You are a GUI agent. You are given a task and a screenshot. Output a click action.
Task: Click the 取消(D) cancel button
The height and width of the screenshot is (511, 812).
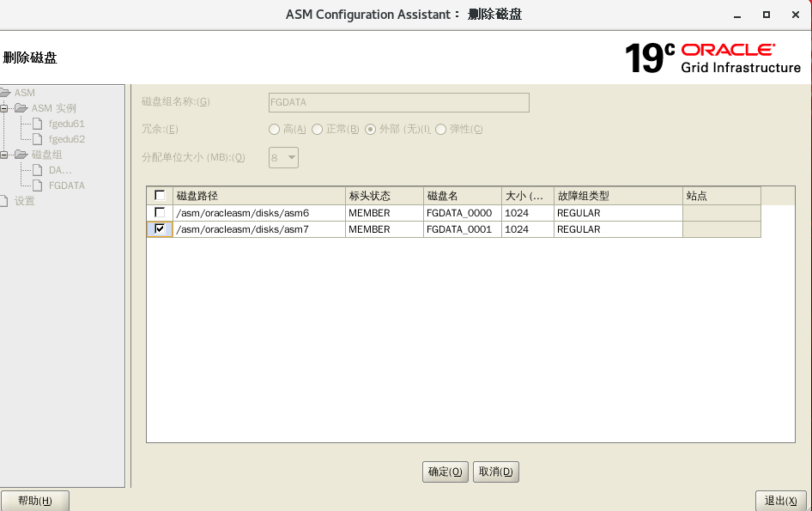(x=495, y=471)
